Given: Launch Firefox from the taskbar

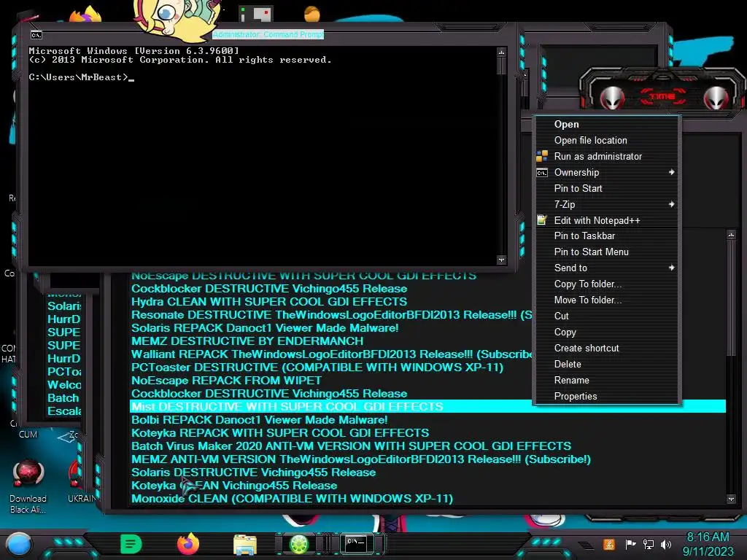Looking at the screenshot, I should 188,544.
